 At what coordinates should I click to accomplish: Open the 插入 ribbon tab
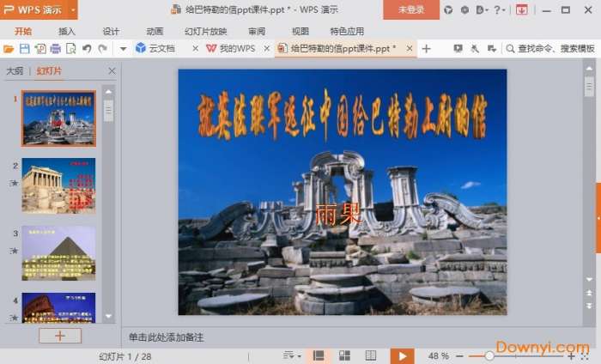(x=67, y=32)
